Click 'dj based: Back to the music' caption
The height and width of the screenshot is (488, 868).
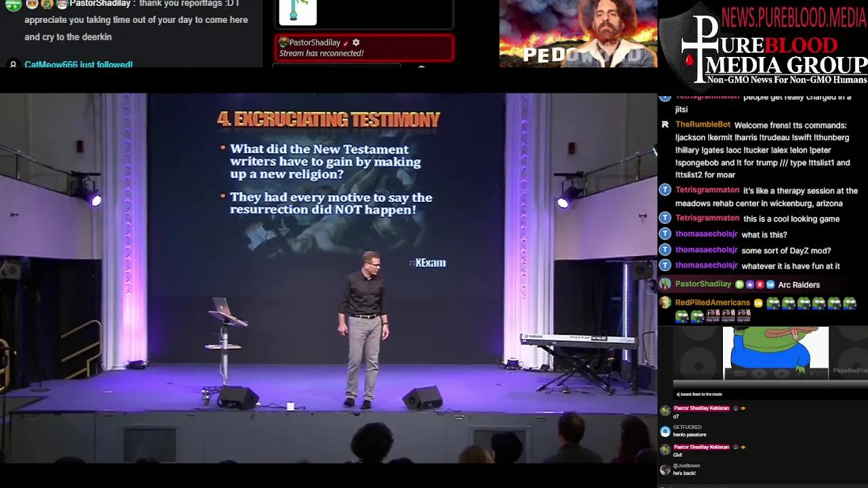[699, 394]
